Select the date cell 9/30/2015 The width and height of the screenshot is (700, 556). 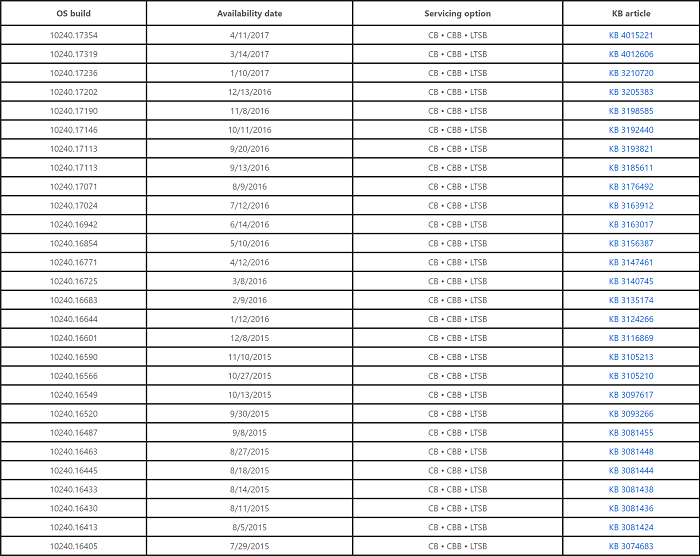(x=250, y=414)
